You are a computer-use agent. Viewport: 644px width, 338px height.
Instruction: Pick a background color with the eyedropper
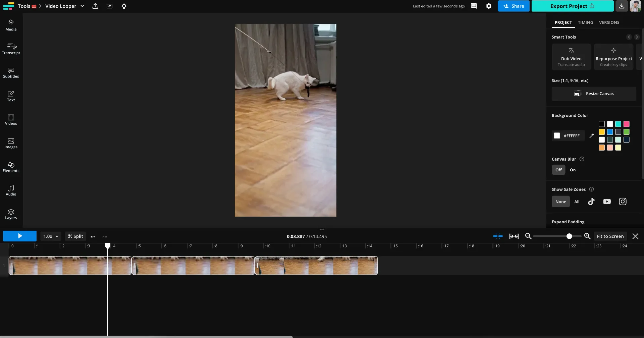point(592,135)
